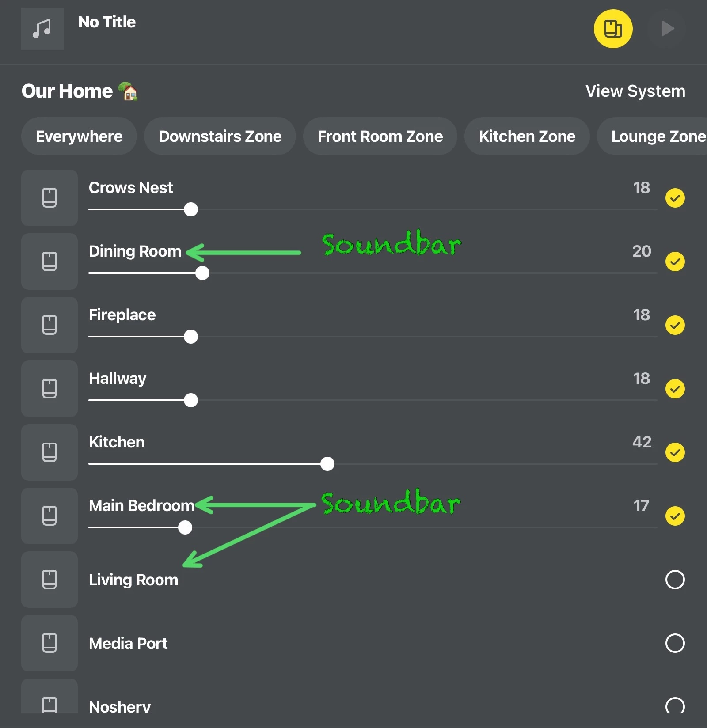Image resolution: width=707 pixels, height=728 pixels.
Task: Click the Kitchen volume slider handle
Action: coord(327,464)
